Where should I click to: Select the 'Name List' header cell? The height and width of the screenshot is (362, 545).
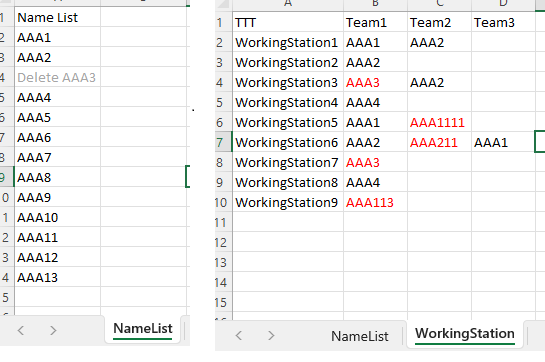pyautogui.click(x=57, y=17)
